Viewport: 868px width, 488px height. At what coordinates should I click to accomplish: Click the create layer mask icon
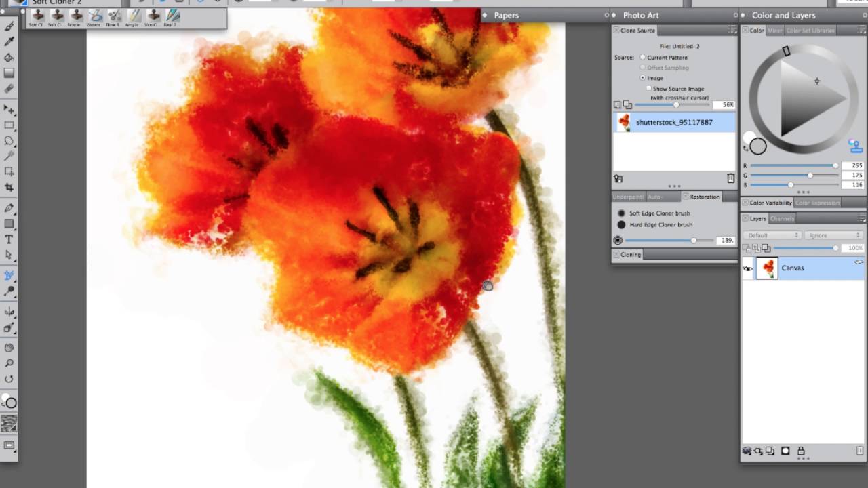[x=786, y=451]
